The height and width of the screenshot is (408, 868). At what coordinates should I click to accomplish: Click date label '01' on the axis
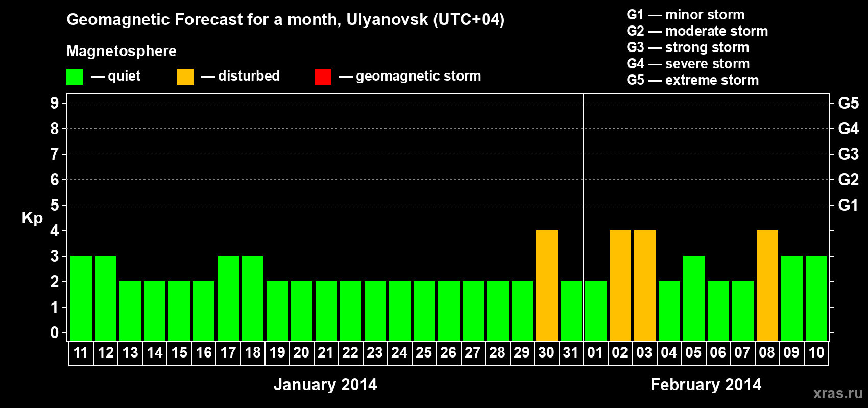click(595, 352)
